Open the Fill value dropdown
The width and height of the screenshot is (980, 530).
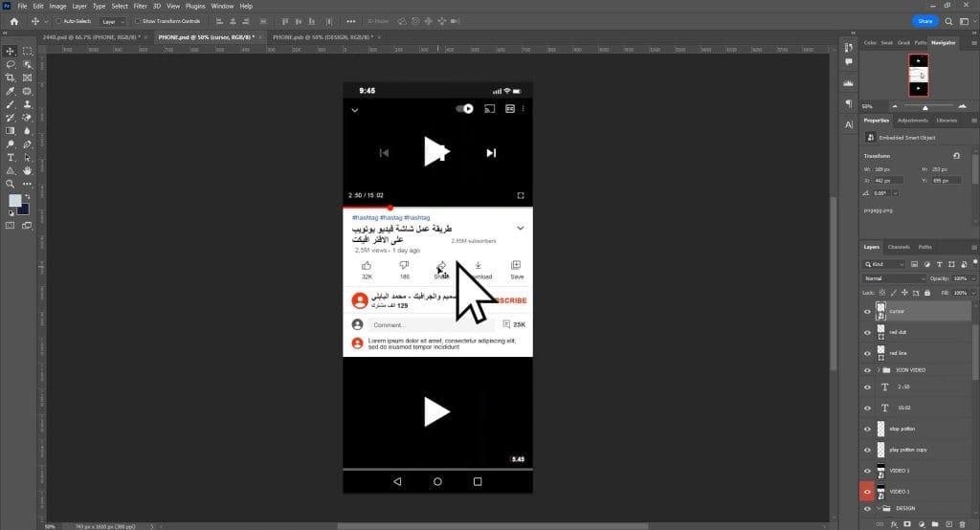(971, 293)
